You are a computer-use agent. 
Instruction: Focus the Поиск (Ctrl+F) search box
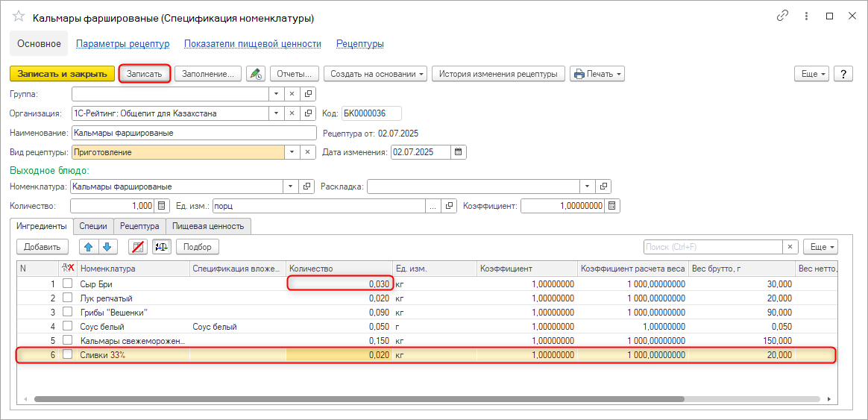[712, 247]
